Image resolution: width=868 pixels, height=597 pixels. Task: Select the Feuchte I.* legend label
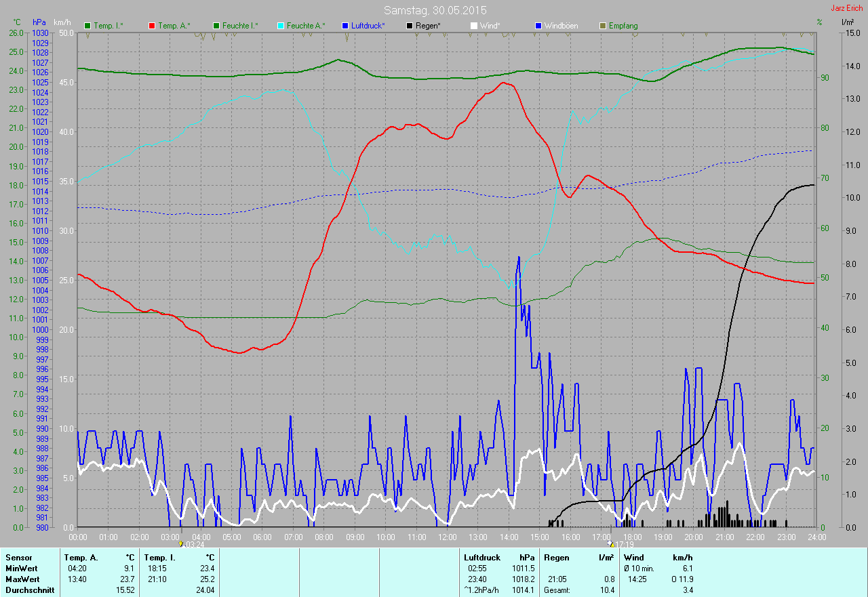(x=240, y=26)
